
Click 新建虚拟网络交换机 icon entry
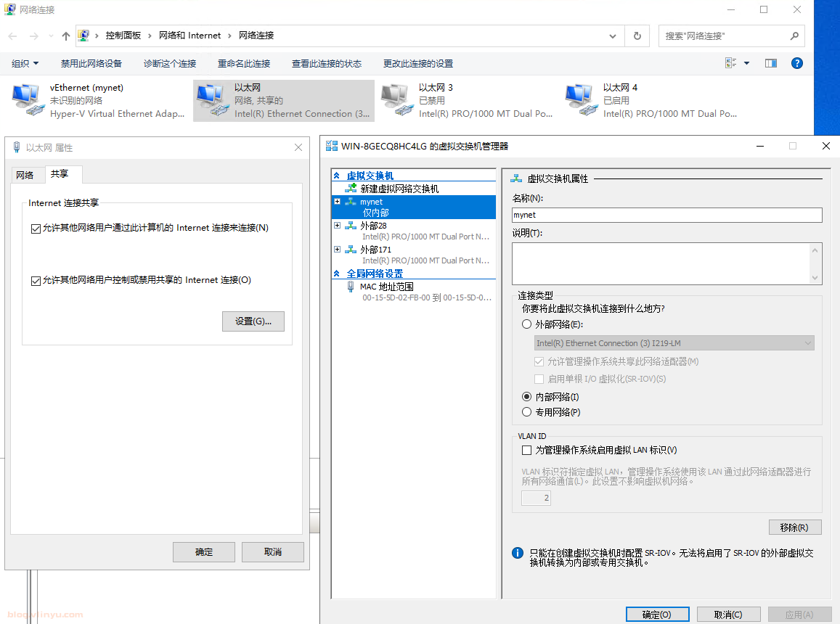coord(351,189)
